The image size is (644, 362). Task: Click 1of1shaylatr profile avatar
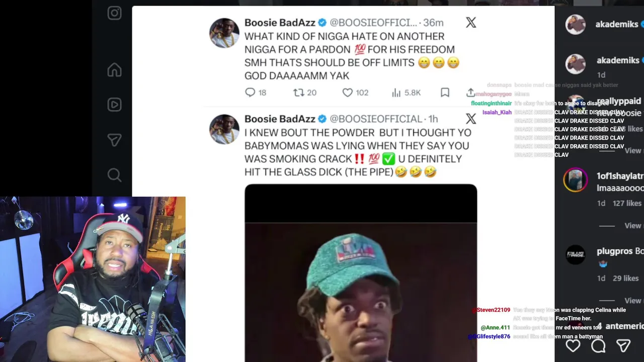pyautogui.click(x=576, y=180)
